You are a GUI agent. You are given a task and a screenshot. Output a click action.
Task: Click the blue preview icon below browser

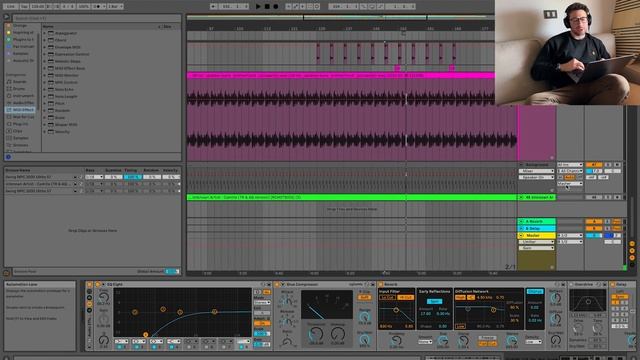(8, 157)
